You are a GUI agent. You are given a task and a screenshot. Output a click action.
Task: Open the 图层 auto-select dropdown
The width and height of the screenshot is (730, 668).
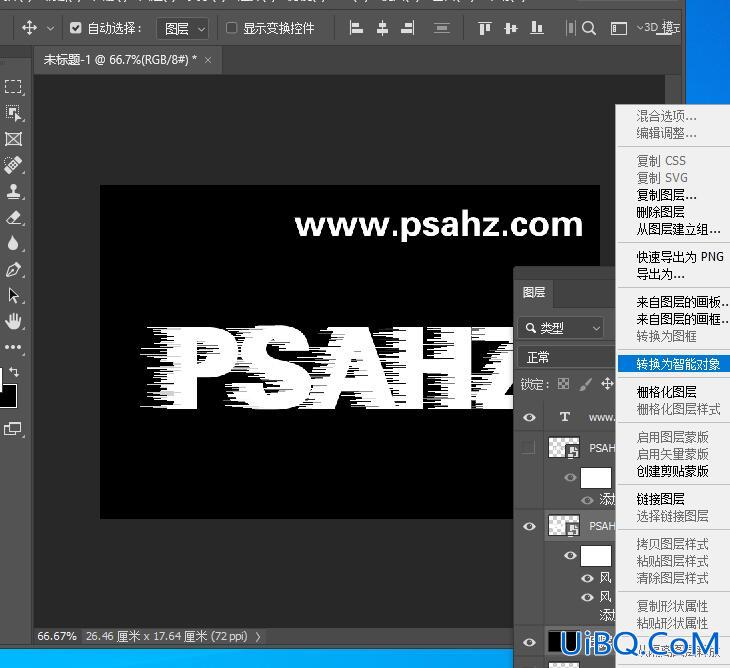coord(182,28)
